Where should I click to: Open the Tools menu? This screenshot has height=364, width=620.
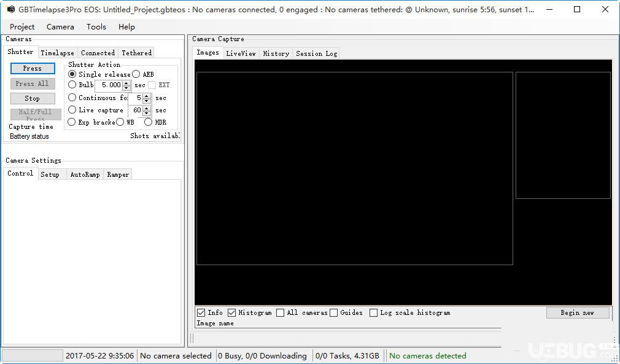[96, 27]
